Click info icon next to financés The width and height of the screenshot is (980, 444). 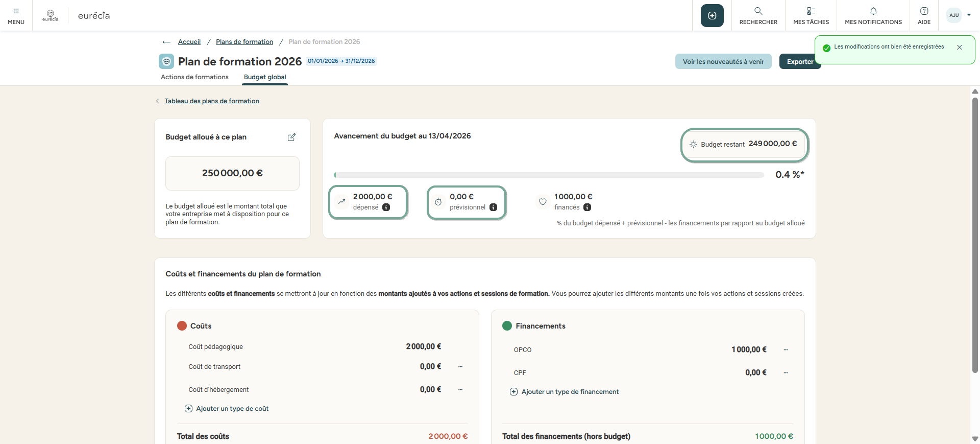587,207
